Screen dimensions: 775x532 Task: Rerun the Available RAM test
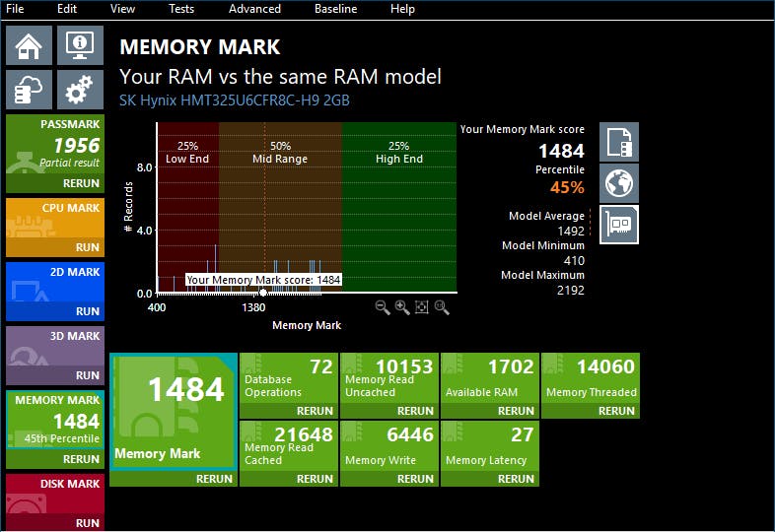point(516,411)
